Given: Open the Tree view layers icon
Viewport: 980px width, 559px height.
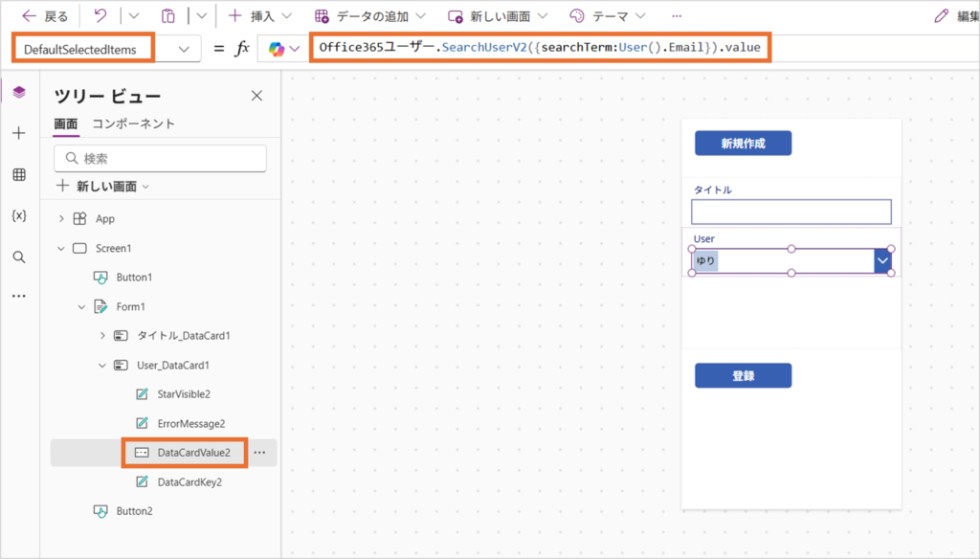Looking at the screenshot, I should [19, 92].
